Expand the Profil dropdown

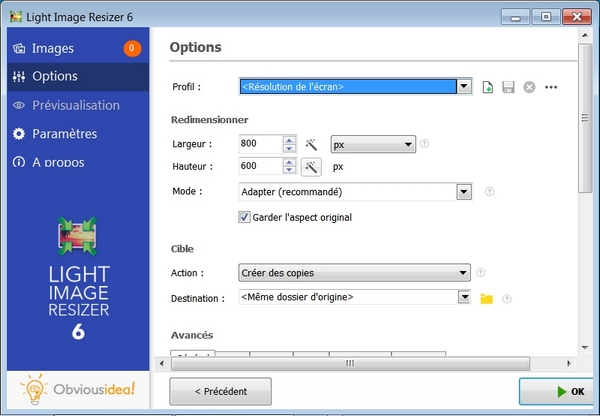(x=463, y=87)
